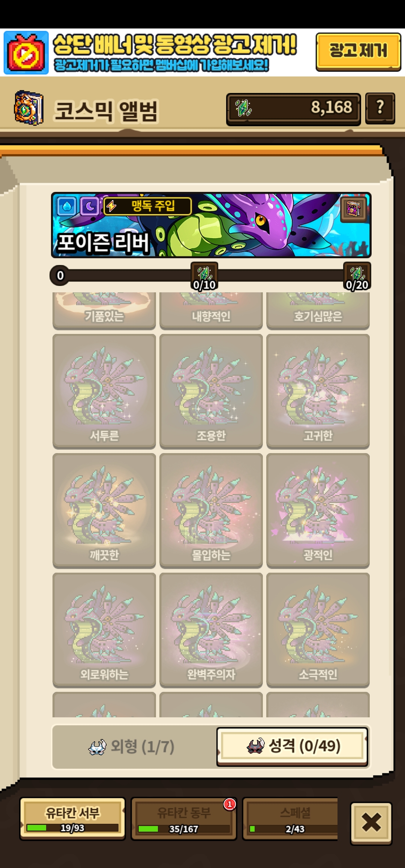
Task: Select the 몰입하는 personality dragon card
Action: (x=211, y=510)
